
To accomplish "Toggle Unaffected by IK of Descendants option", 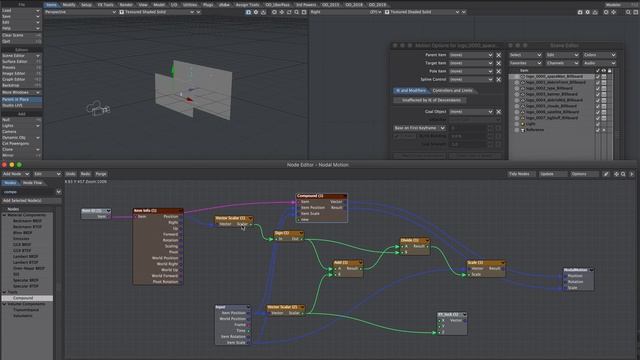I will pyautogui.click(x=431, y=100).
